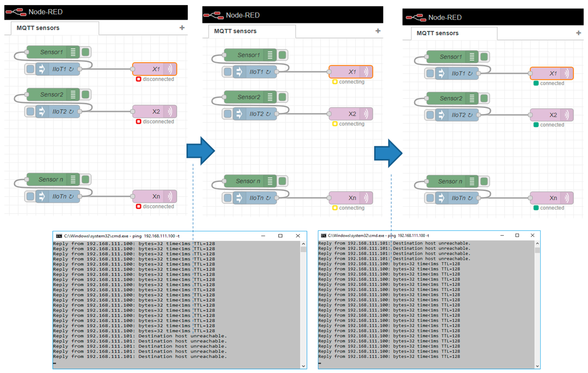This screenshot has width=588, height=373.
Task: Open the MQTT sensors tab in the middle panel
Action: click(235, 31)
